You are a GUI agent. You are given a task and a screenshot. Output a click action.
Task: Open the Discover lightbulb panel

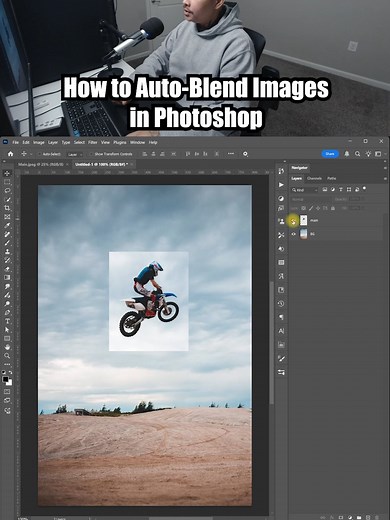click(368, 154)
